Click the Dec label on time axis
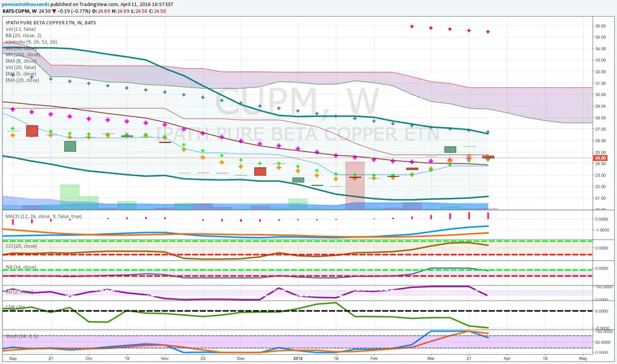Image resolution: width=617 pixels, height=364 pixels. (x=241, y=359)
